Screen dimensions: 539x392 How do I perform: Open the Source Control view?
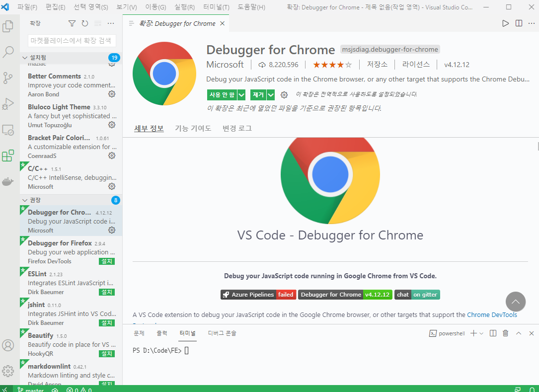click(8, 78)
